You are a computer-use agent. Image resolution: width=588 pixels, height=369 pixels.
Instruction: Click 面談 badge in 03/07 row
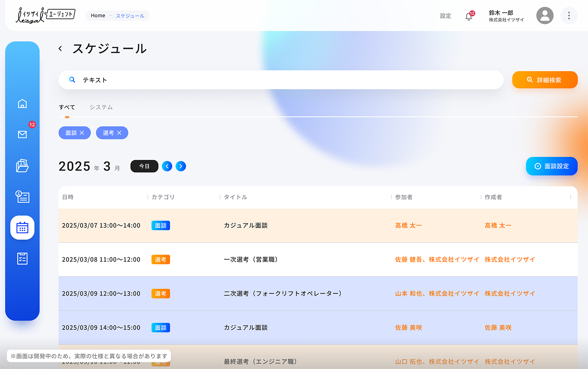pos(160,225)
